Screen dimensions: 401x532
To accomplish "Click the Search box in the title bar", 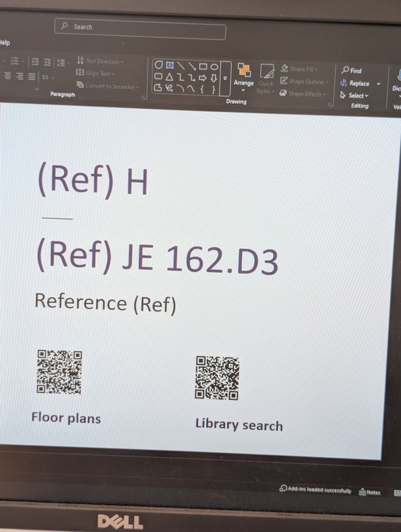I will [x=140, y=30].
